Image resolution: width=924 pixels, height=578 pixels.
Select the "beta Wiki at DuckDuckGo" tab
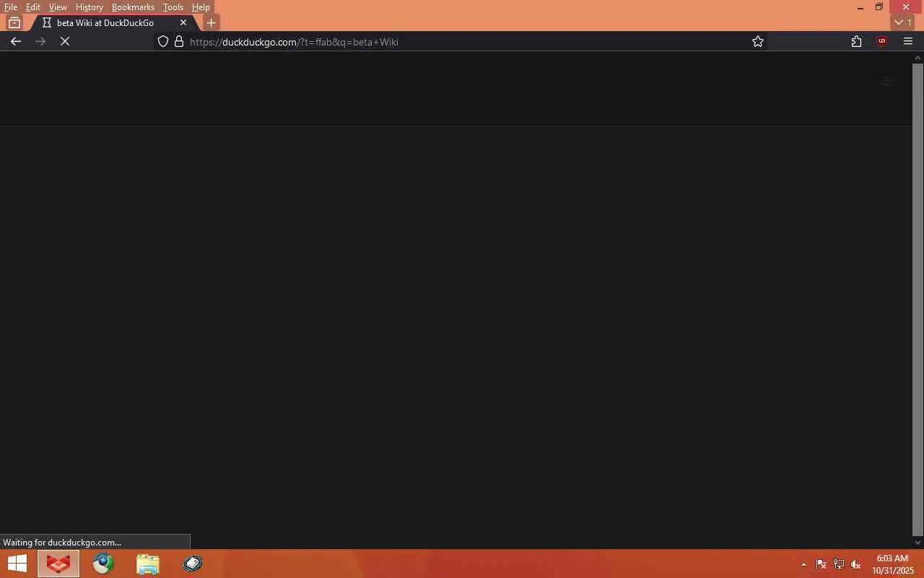coord(105,23)
